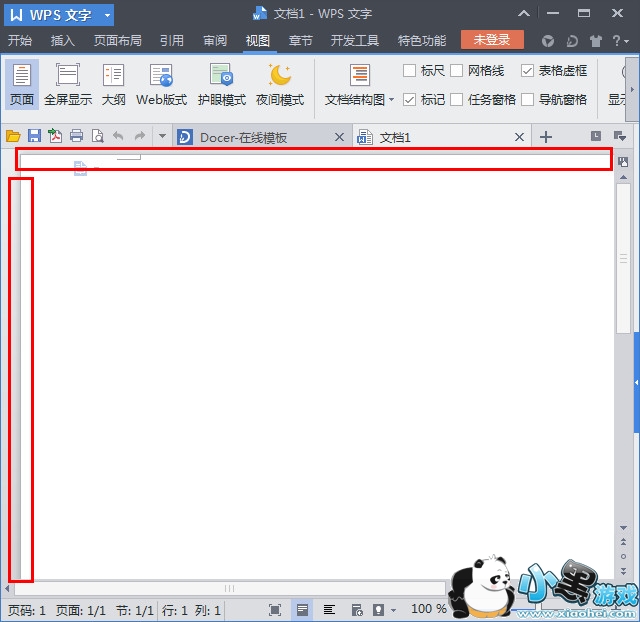Viewport: 640px width, 622px height.
Task: Open the WPS 文字 application menu dropdown
Action: coord(107,15)
